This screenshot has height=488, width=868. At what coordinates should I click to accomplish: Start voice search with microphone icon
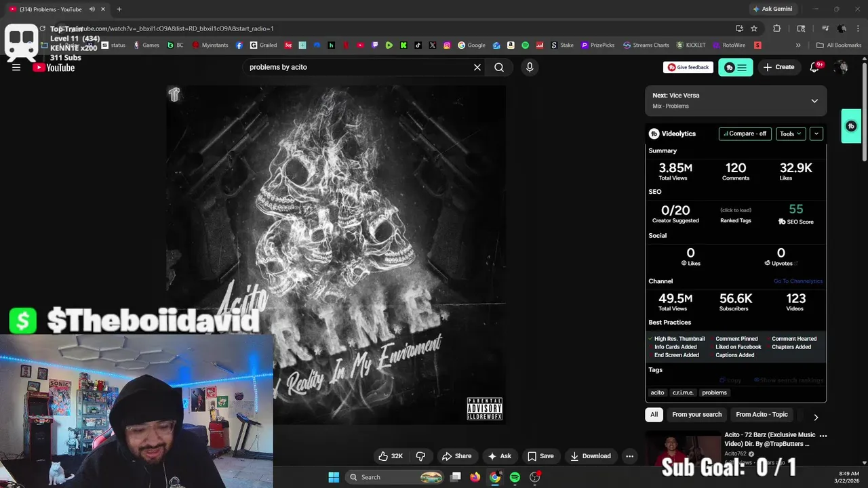pos(530,67)
